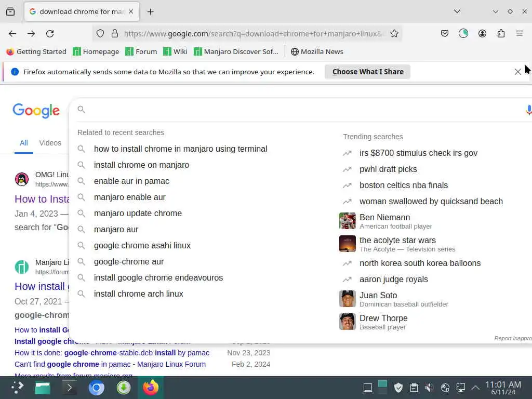Select suggestion google chrome asahi linux
Image resolution: width=532 pixels, height=399 pixels.
click(142, 245)
